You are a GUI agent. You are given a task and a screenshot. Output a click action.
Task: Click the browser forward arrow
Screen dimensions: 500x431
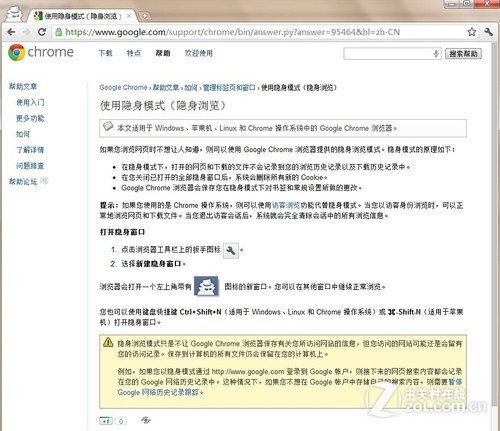[26, 32]
